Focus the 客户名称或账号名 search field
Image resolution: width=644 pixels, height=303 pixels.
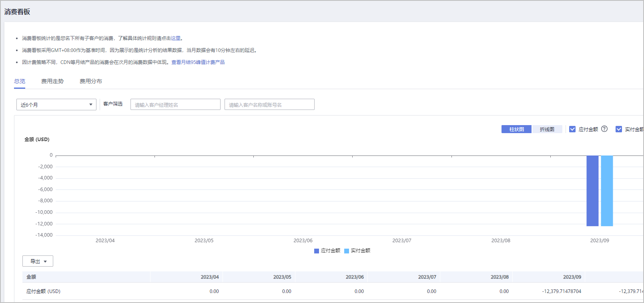point(269,105)
